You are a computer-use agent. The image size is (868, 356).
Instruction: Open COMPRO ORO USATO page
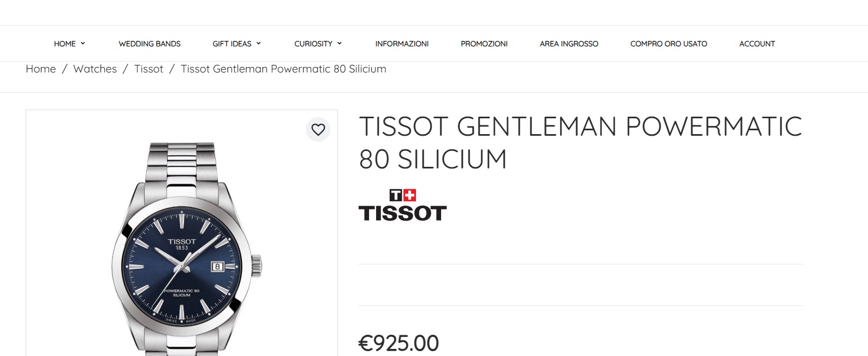coord(669,44)
